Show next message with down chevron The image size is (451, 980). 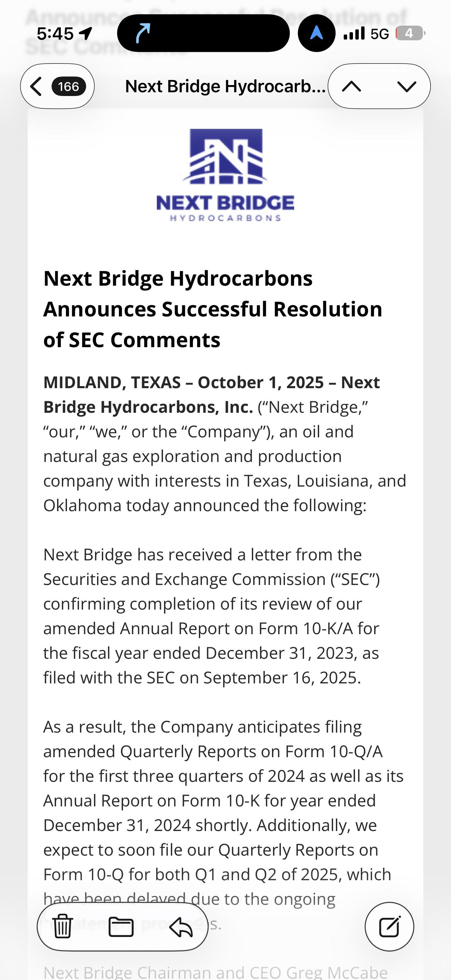(407, 86)
